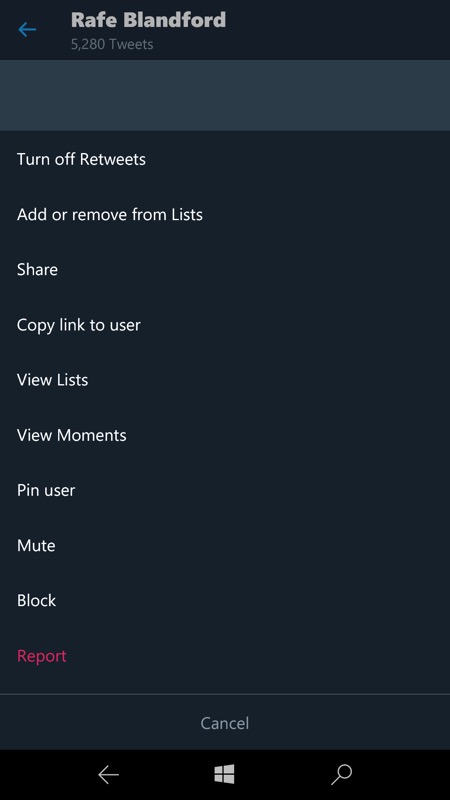Tap the Rafe Blandford profile title
The height and width of the screenshot is (800, 450).
148,20
